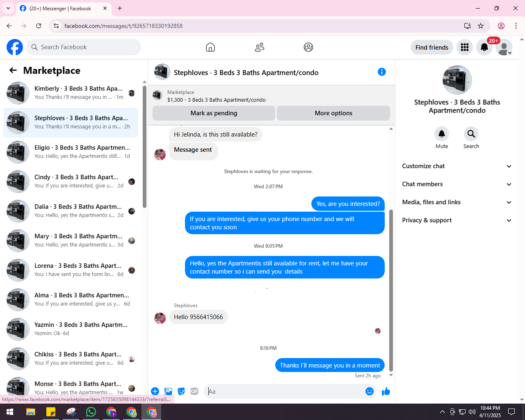
Task: Open Dalia's conversation
Action: point(71,211)
